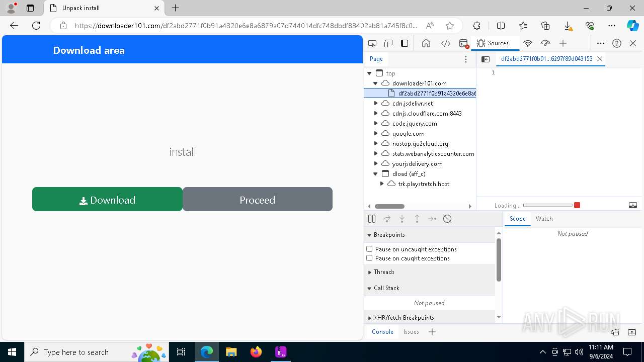Stop loading with the red button

tap(577, 205)
